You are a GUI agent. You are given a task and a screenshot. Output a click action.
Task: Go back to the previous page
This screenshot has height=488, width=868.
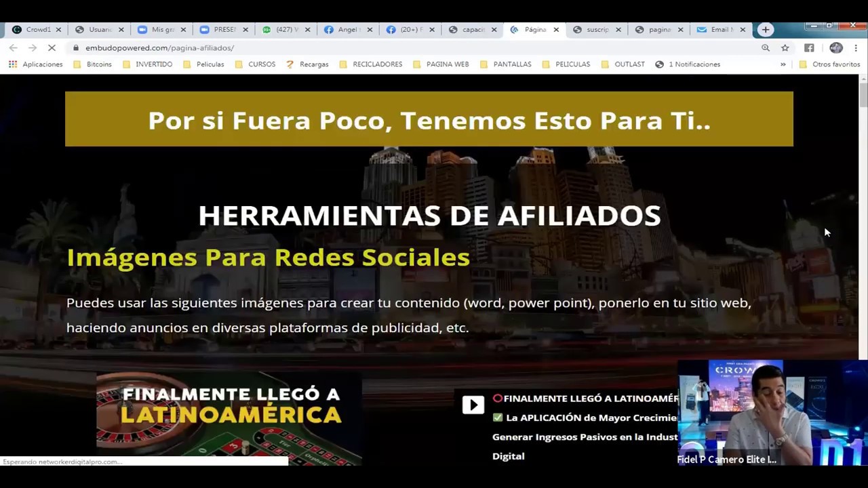(x=14, y=48)
